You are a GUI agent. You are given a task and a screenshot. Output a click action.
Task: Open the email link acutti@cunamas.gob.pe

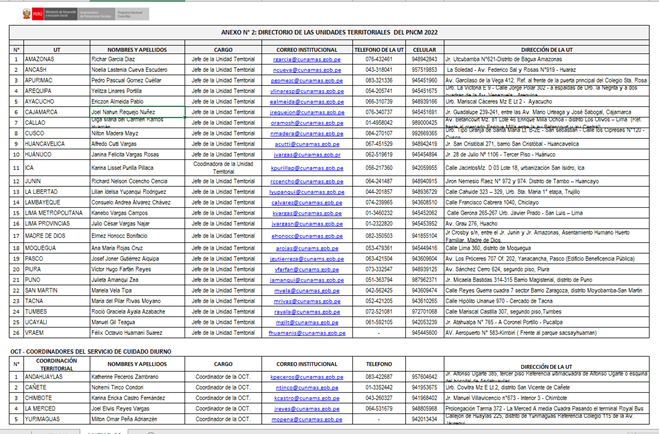[x=307, y=144]
